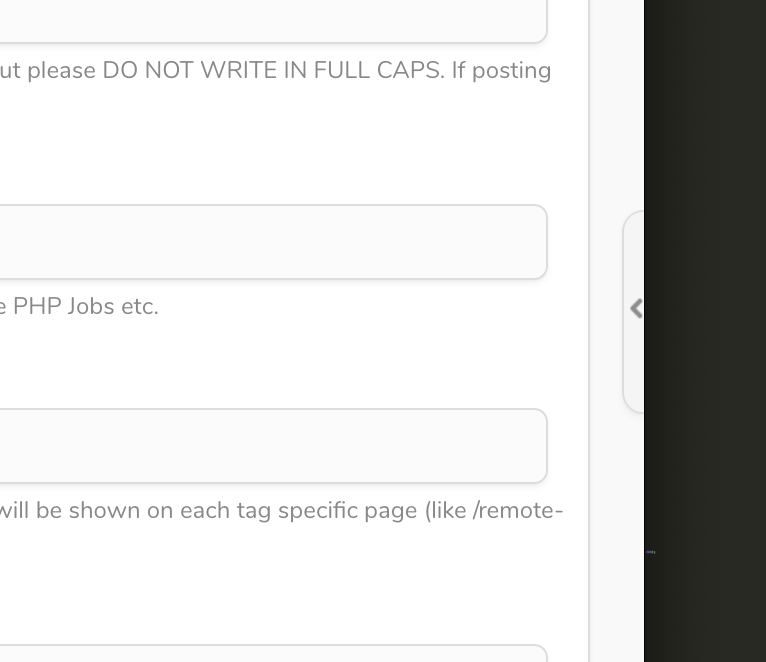
Task: Click the tiny purple text in the dark panel
Action: 650,552
